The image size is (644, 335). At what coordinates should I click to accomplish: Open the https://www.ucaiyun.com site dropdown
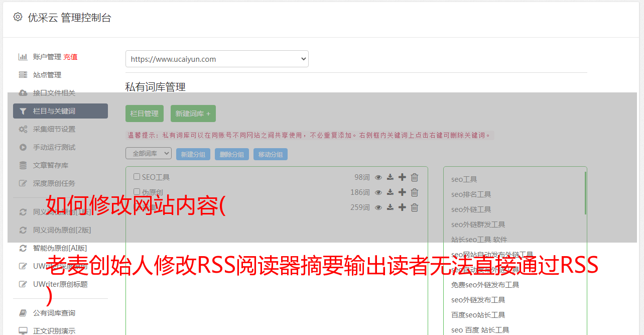pyautogui.click(x=217, y=59)
